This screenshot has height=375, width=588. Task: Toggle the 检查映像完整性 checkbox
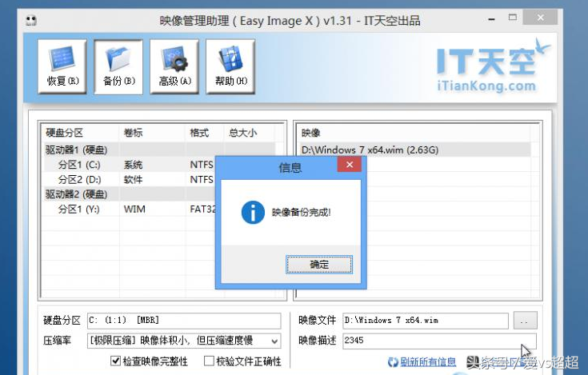pos(115,361)
